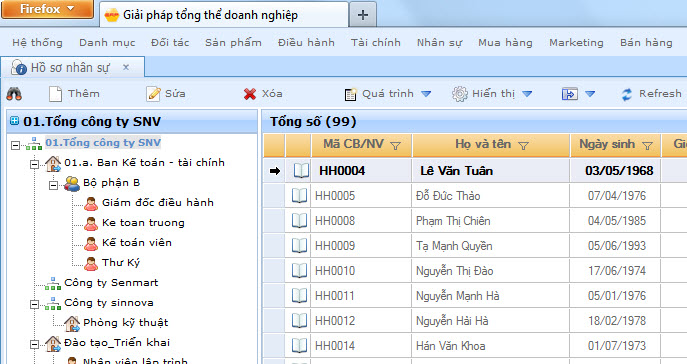Click the Hồ sơ nhân sự tab info icon
687x364 pixels.
(19, 67)
